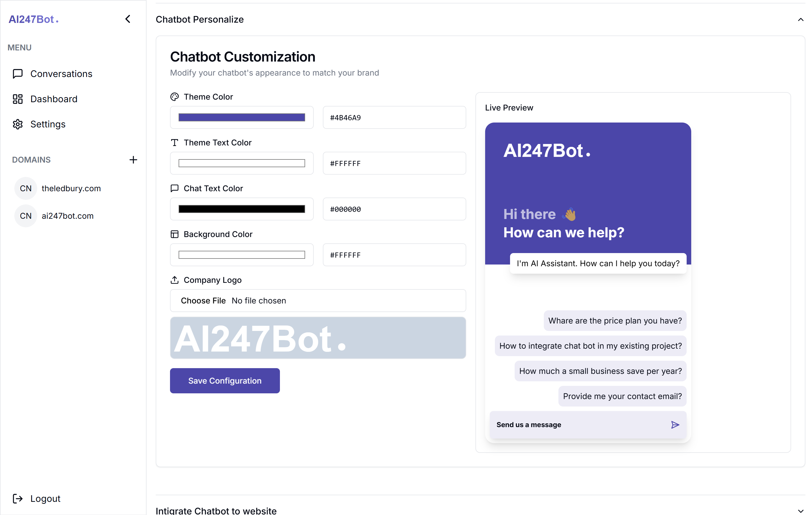Open the Theme Color swatch picker
Screen dimensions: 812x515
(242, 118)
